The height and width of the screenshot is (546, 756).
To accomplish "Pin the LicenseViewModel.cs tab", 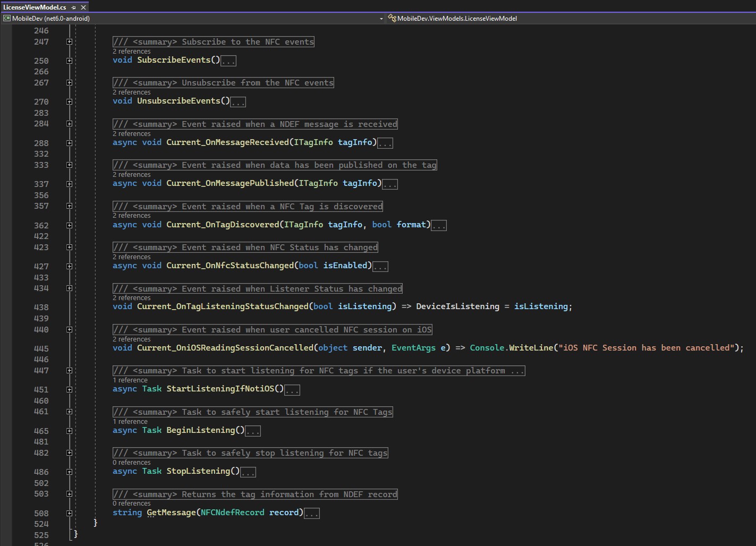I will (74, 7).
